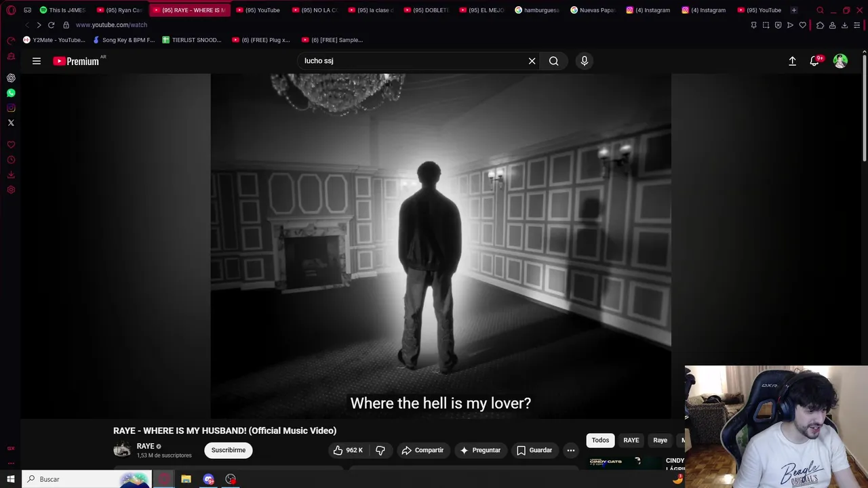
Task: Open the [FREE] Sample bookmark
Action: point(332,40)
